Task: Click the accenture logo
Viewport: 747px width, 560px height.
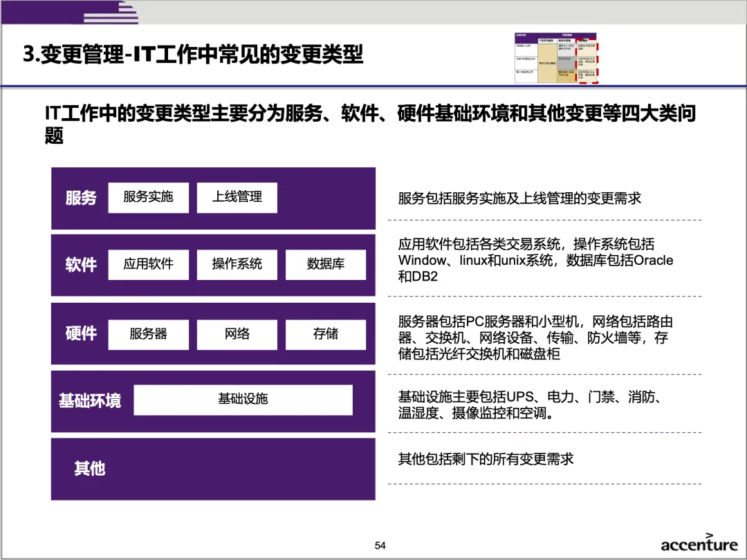Action: point(699,543)
